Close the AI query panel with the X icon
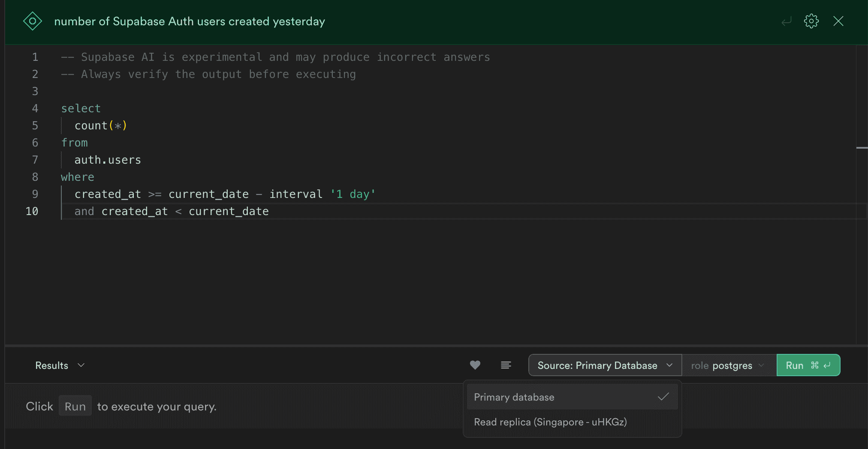 (838, 21)
